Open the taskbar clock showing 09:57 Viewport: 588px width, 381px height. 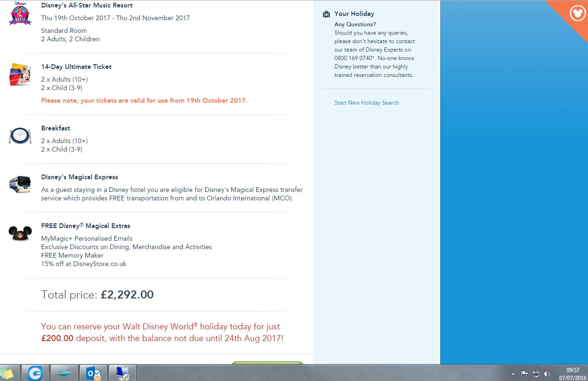tap(573, 374)
